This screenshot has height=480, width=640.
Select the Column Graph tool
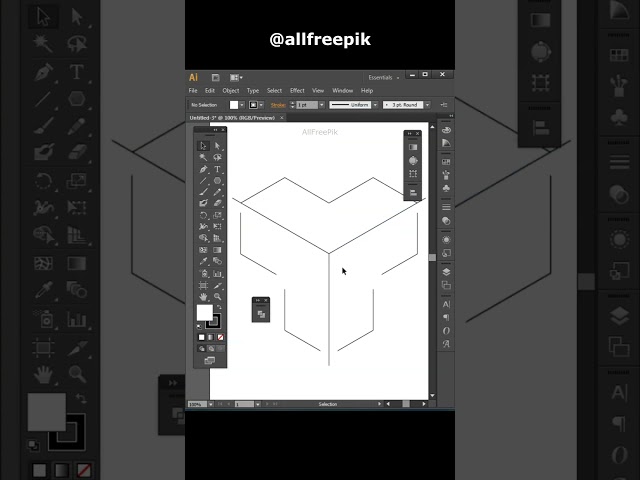(x=218, y=273)
